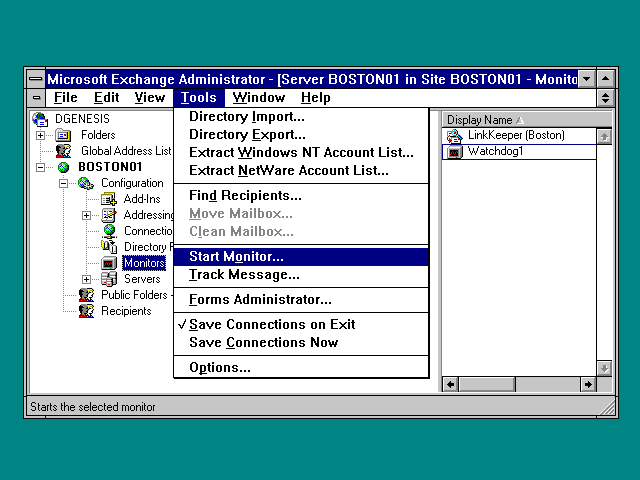Expand the Folders tree node
The image size is (640, 480).
[x=40, y=135]
